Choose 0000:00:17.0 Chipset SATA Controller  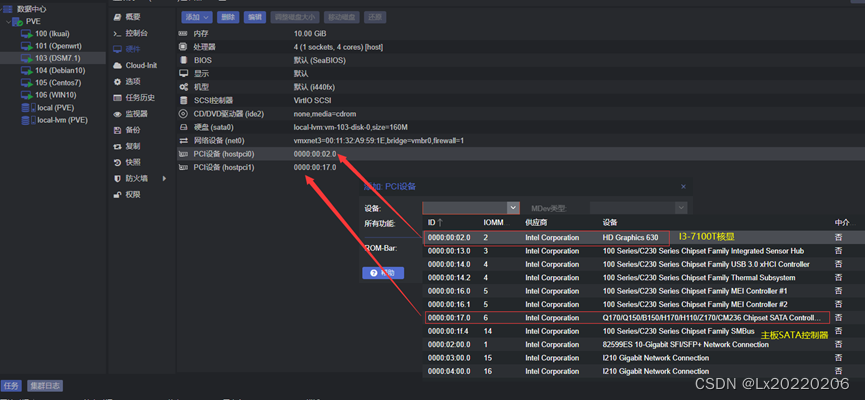click(644, 318)
